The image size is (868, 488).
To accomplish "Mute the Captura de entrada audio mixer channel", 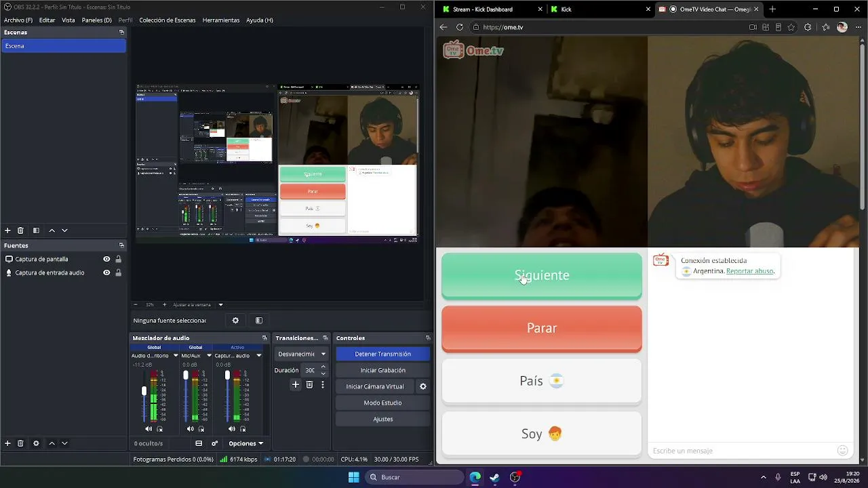I will coord(231,429).
